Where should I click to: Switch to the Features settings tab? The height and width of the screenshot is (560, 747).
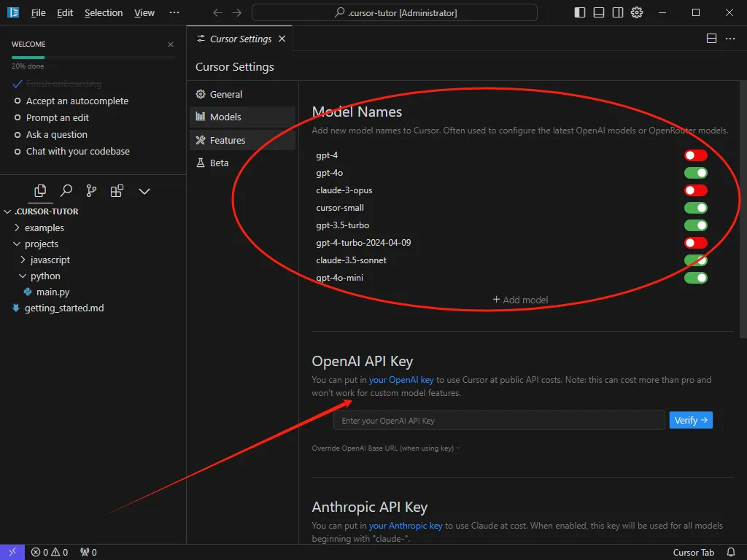tap(227, 140)
